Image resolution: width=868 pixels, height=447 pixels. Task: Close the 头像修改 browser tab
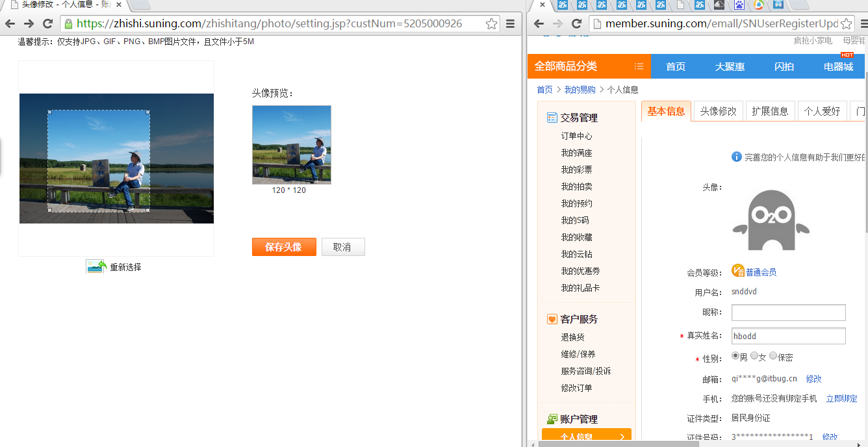point(119,5)
